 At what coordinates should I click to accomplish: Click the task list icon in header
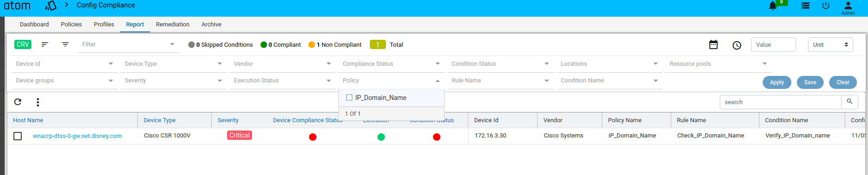pos(805,6)
